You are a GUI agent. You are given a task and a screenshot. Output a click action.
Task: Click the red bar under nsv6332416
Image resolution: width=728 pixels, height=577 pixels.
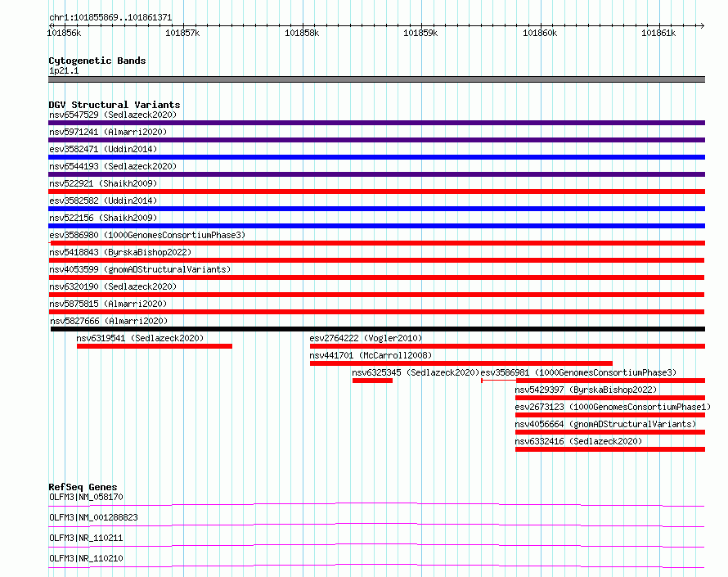(x=610, y=449)
